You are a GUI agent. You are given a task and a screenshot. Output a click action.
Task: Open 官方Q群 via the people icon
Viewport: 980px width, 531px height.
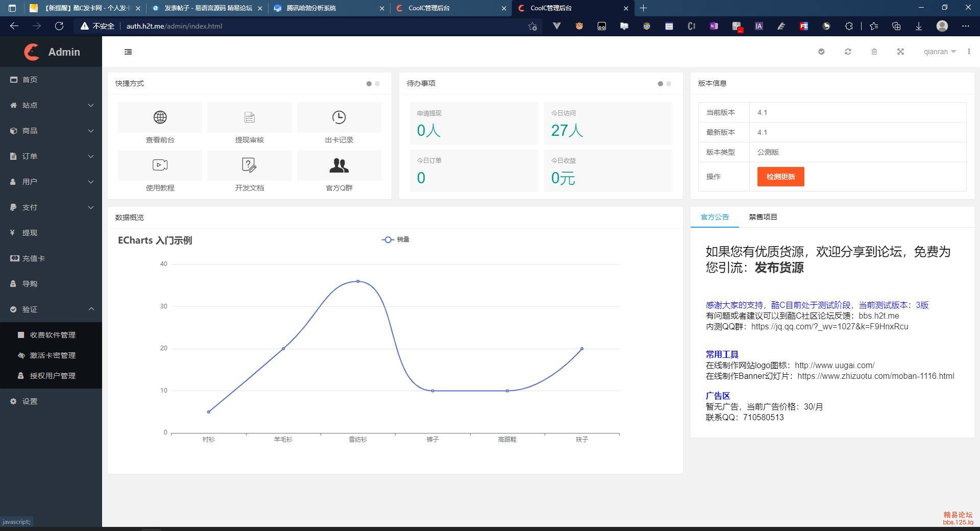(339, 165)
